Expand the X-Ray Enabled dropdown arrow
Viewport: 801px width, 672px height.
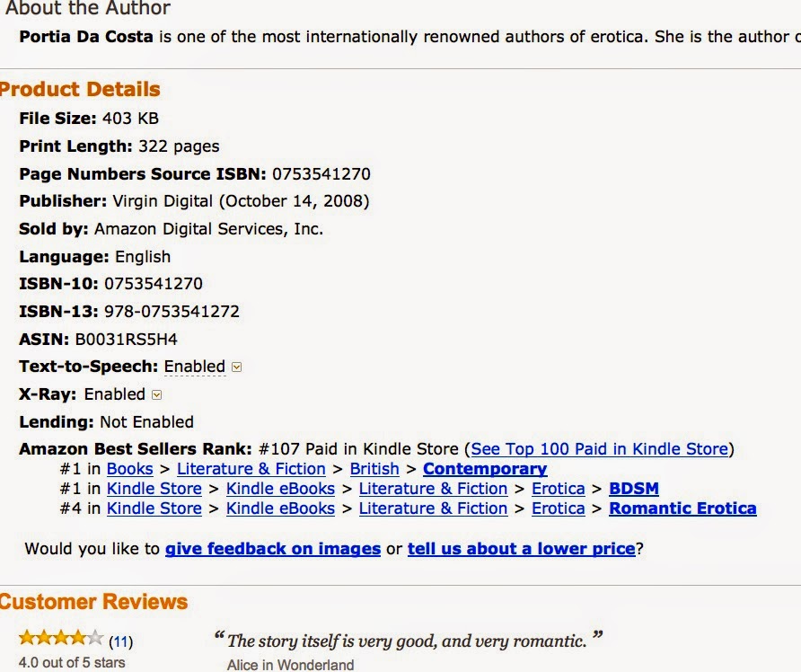point(157,395)
